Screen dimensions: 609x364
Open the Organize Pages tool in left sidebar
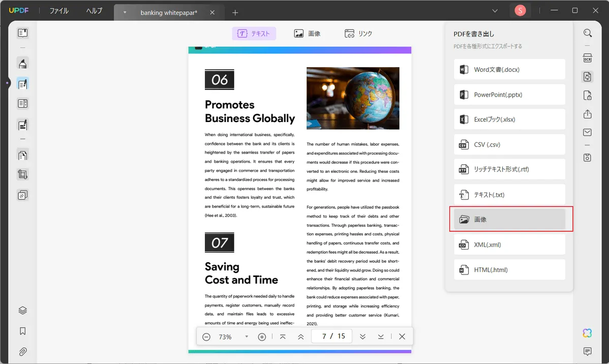[x=22, y=156]
